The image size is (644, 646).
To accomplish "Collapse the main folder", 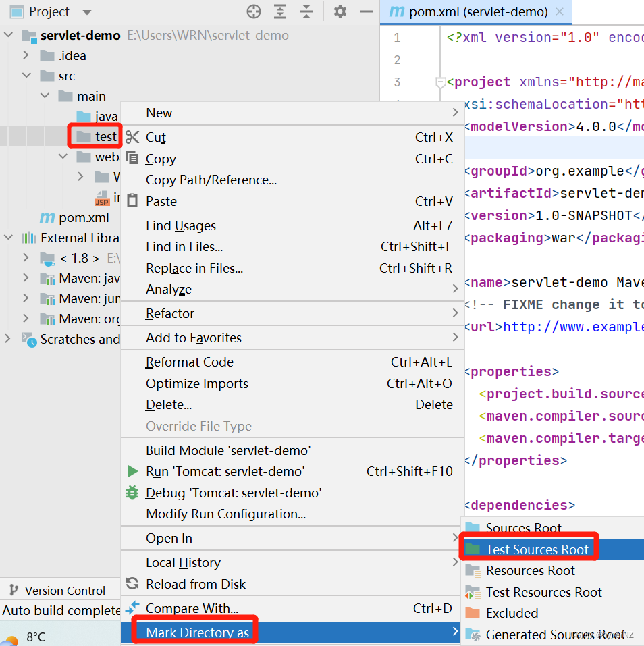I will click(45, 96).
